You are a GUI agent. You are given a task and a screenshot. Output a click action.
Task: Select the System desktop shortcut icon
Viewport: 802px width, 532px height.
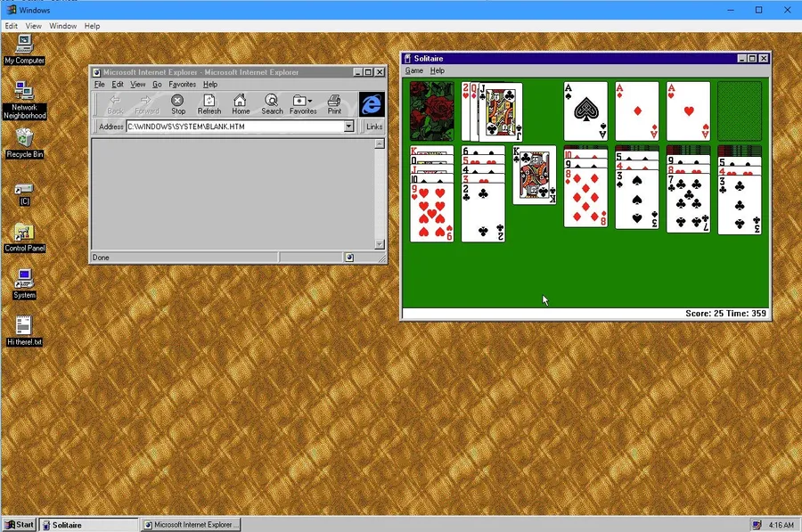pos(24,284)
